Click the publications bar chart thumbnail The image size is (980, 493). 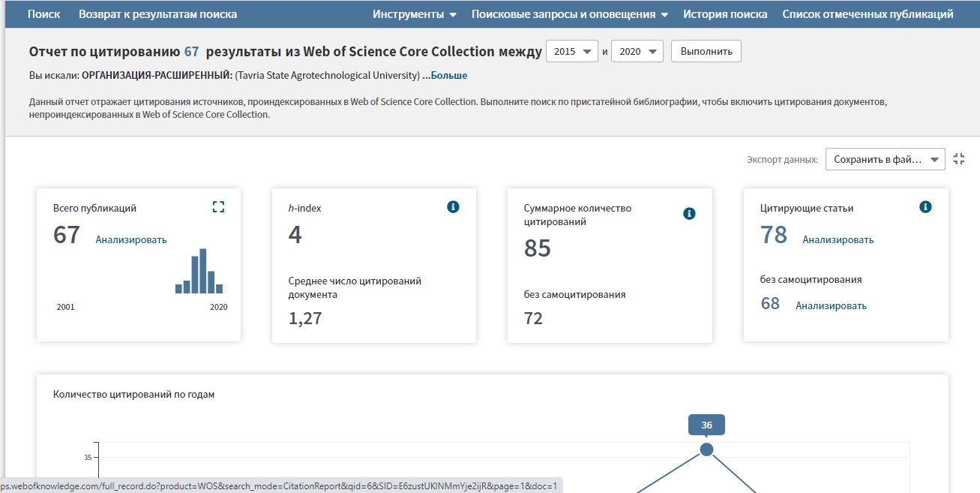[x=199, y=272]
